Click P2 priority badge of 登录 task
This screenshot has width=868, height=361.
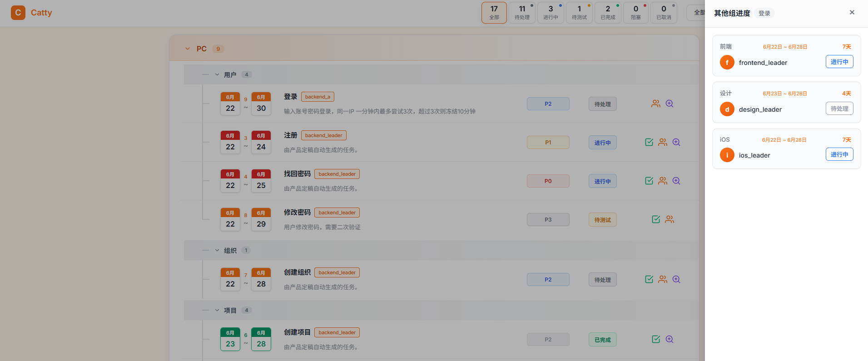[548, 104]
